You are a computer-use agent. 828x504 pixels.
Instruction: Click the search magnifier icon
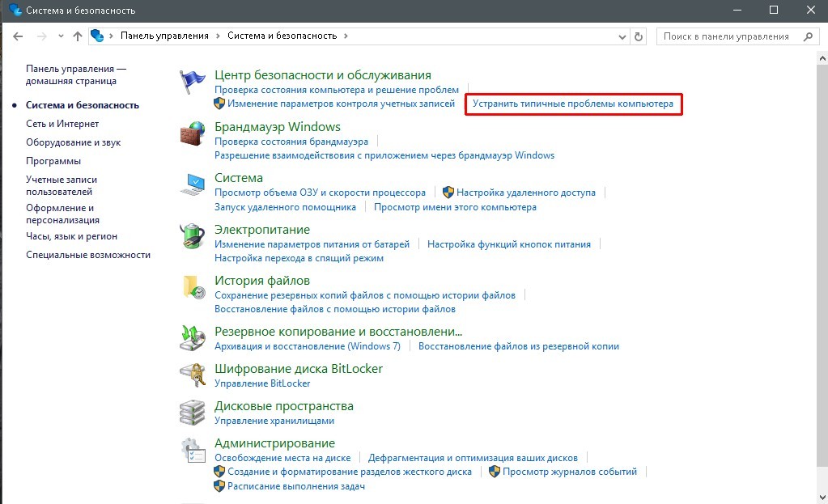click(808, 36)
